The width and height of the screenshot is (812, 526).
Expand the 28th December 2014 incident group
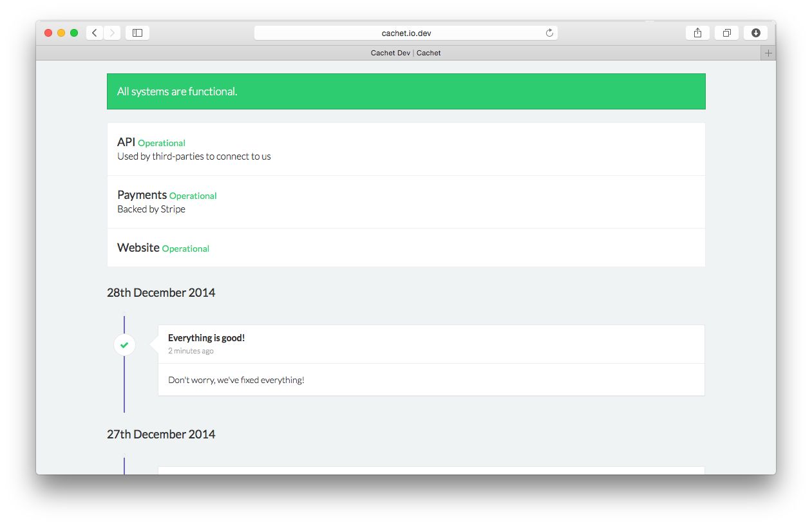coord(161,292)
